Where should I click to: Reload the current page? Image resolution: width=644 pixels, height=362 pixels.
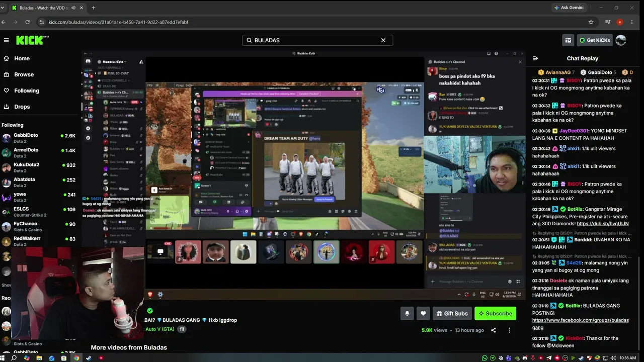[27, 22]
